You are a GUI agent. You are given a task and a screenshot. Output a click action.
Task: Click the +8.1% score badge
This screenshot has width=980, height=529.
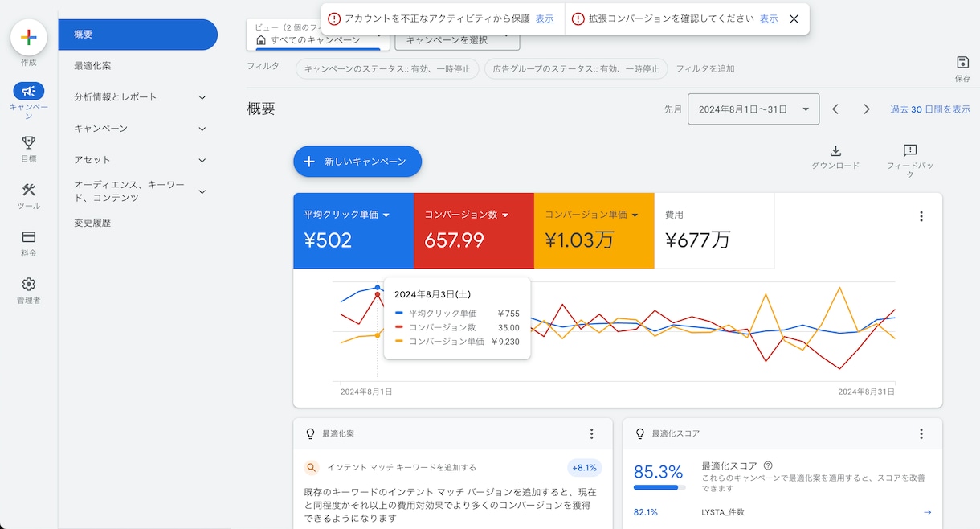point(584,468)
